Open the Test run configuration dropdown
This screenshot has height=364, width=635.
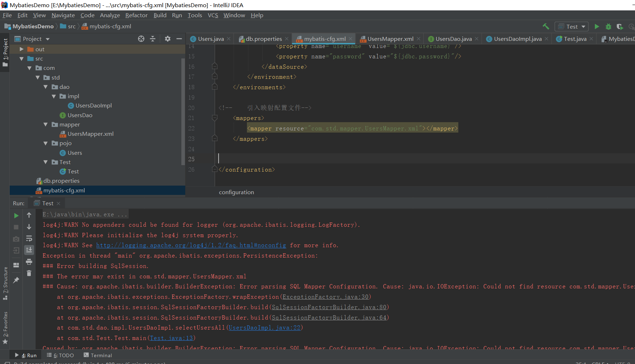[572, 27]
